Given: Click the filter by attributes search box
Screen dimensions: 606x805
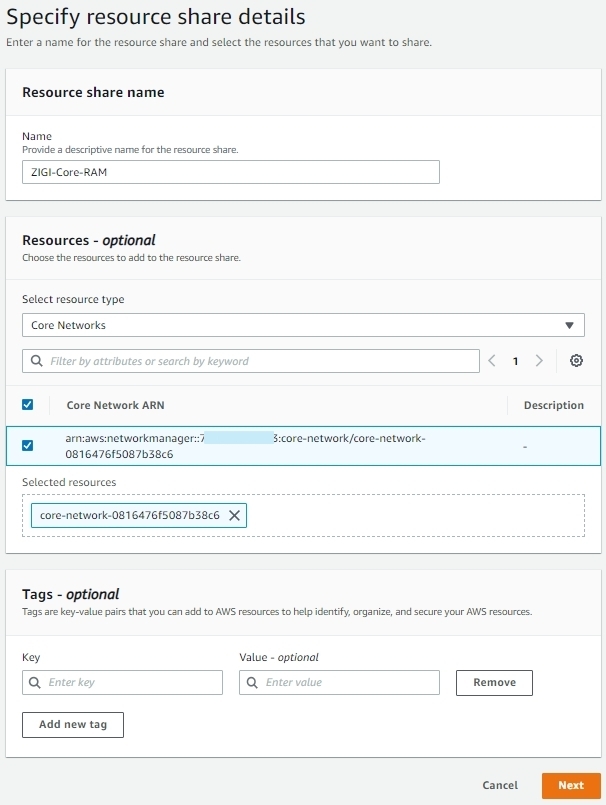Looking at the screenshot, I should click(x=251, y=361).
